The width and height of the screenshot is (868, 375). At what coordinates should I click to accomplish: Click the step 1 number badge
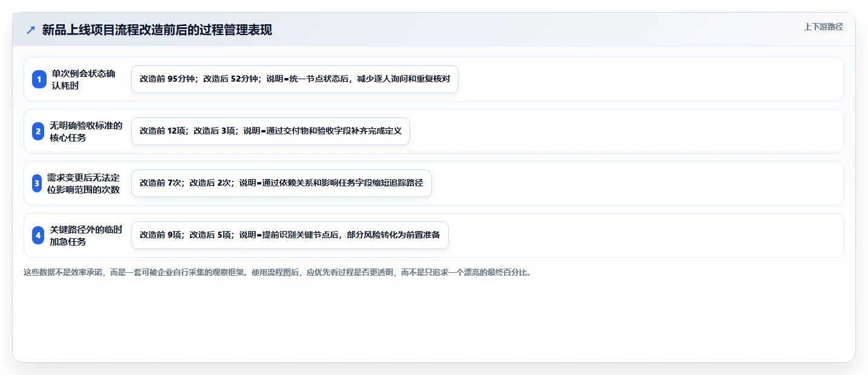(x=39, y=79)
